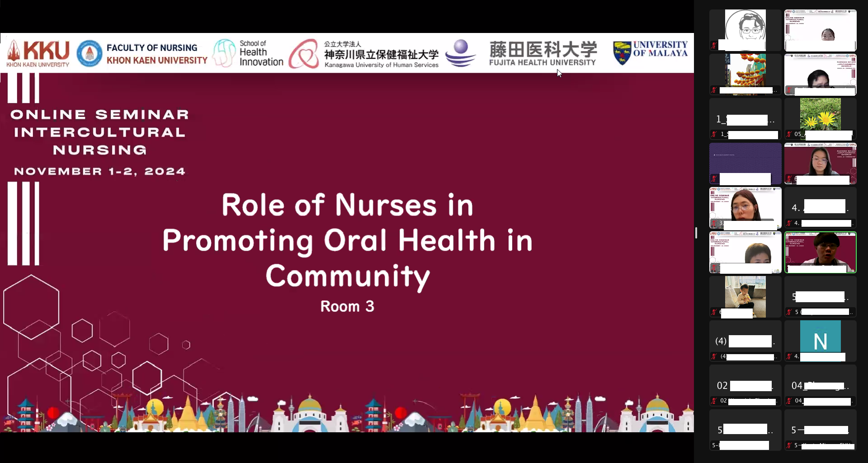The image size is (868, 463).
Task: Click the muted microphone icon on the red lanterns tile
Action: (x=714, y=90)
